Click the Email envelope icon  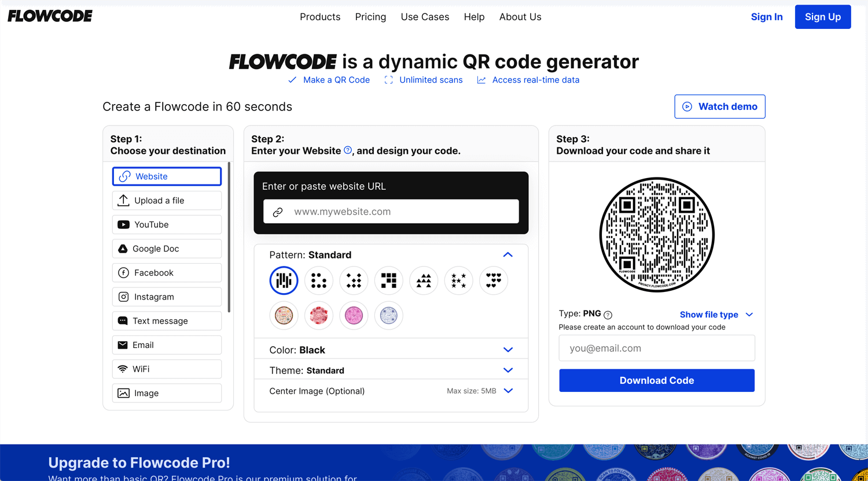[x=123, y=345]
